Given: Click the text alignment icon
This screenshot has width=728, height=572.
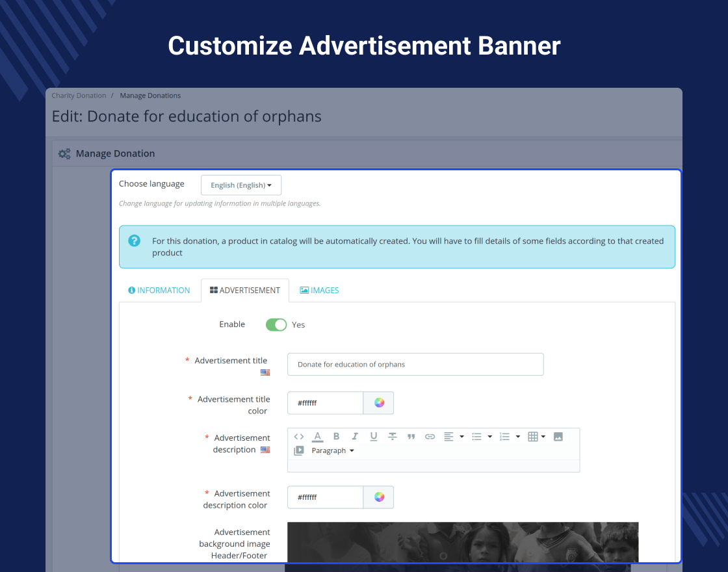Looking at the screenshot, I should point(448,436).
